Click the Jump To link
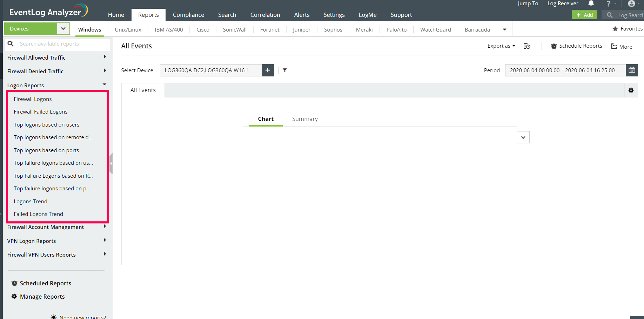Screen dimensions: 644x319 528,4
